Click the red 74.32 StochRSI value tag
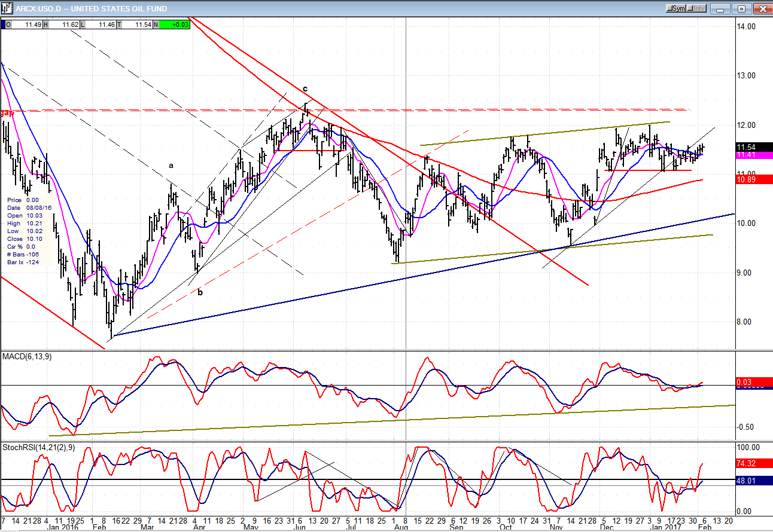 [745, 463]
